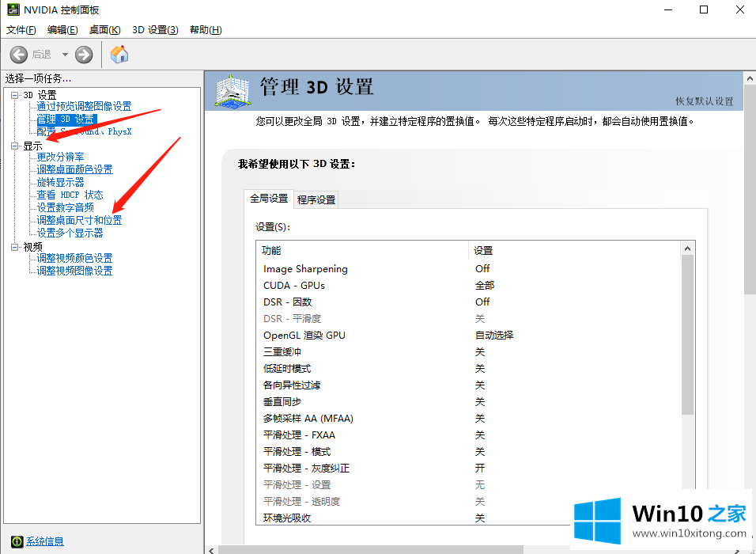Click the 3D settings header icon
The image size is (756, 554).
pyautogui.click(x=232, y=91)
